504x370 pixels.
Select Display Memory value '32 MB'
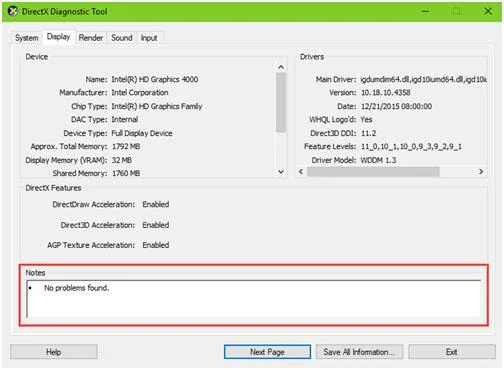tap(122, 160)
